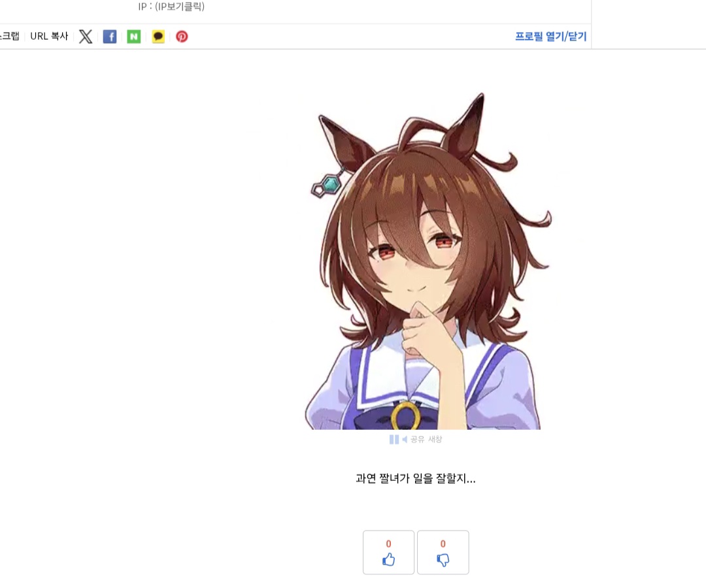Screen dimensions: 706x588
Task: Toggle profile with 프로필 열기/닫기
Action: (x=550, y=37)
